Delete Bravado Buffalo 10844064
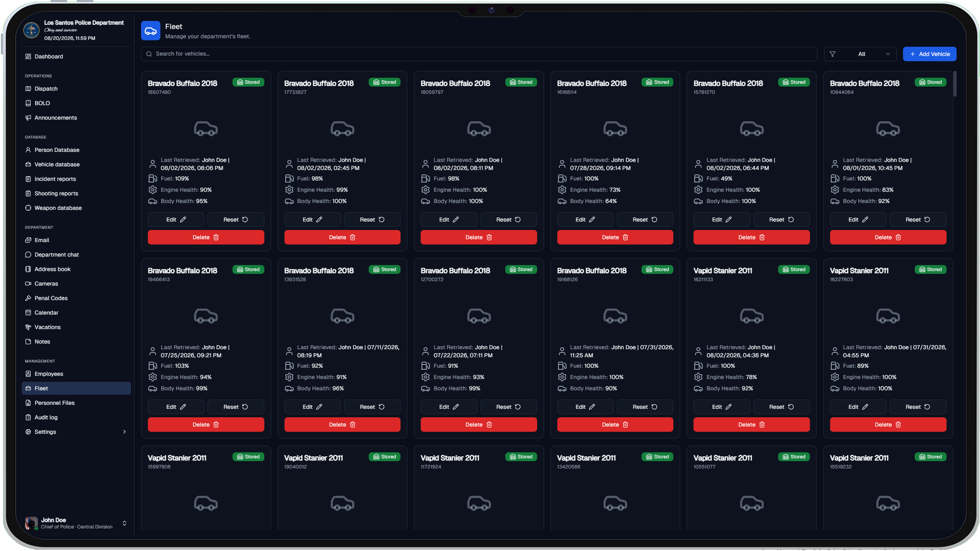Image resolution: width=980 pixels, height=551 pixels. click(888, 237)
